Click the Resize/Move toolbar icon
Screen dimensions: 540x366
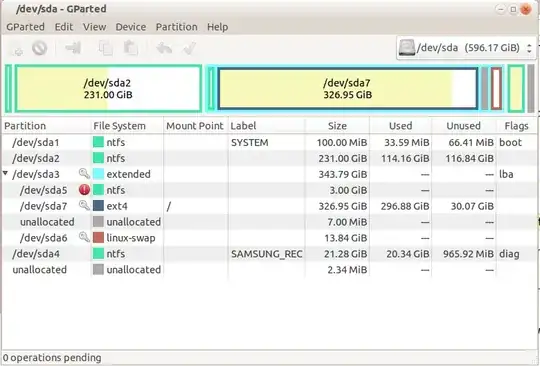tap(73, 48)
